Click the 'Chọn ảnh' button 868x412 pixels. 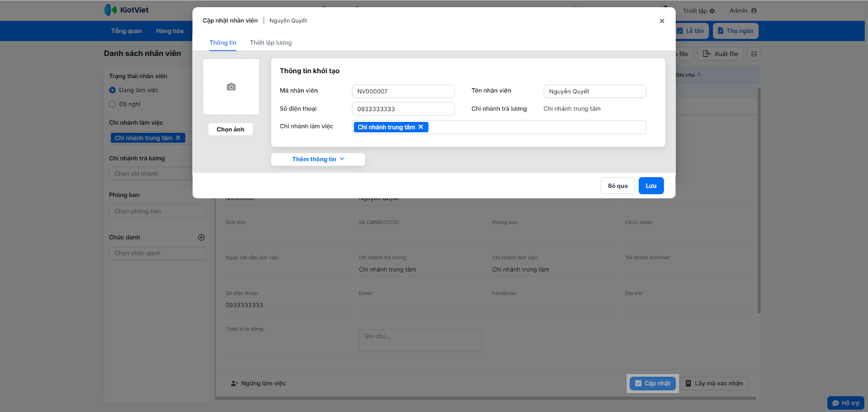click(x=231, y=130)
